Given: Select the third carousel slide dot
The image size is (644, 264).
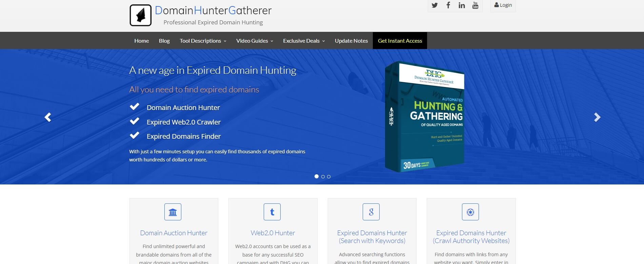Looking at the screenshot, I should pyautogui.click(x=329, y=177).
